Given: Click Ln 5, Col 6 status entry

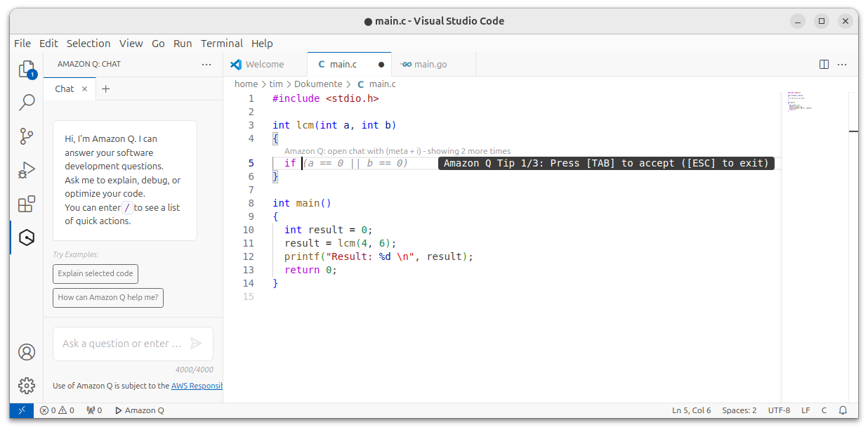Looking at the screenshot, I should coord(692,410).
